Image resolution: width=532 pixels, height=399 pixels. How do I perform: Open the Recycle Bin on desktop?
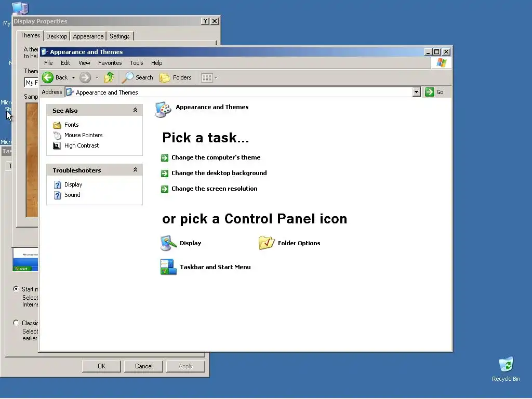click(506, 369)
